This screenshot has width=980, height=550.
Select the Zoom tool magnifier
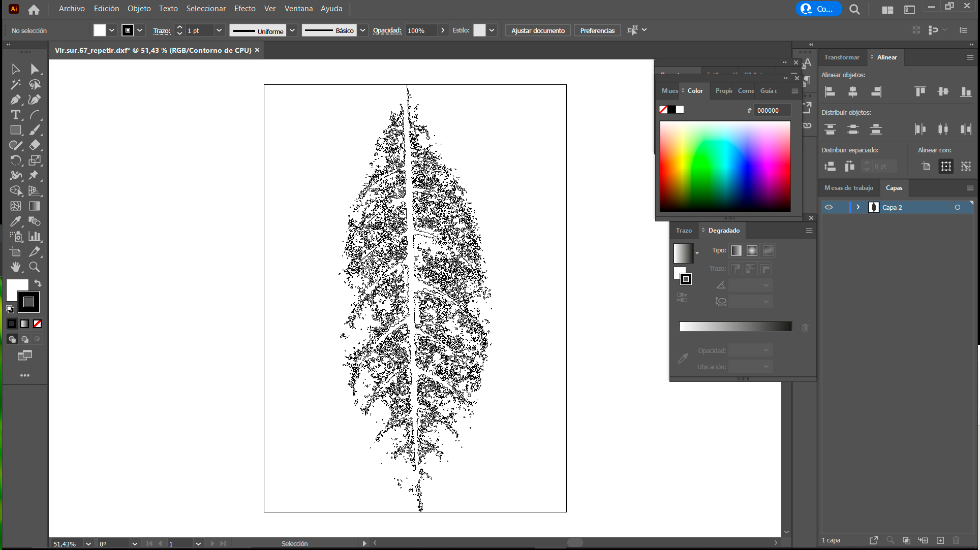point(35,267)
